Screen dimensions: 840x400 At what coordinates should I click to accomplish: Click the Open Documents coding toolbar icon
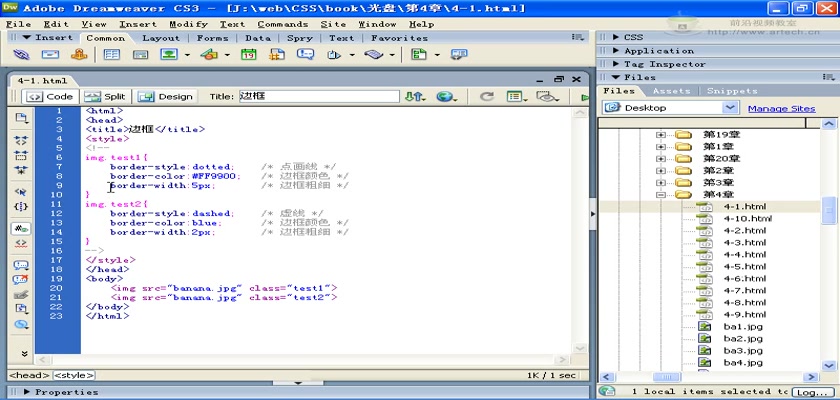(21, 118)
